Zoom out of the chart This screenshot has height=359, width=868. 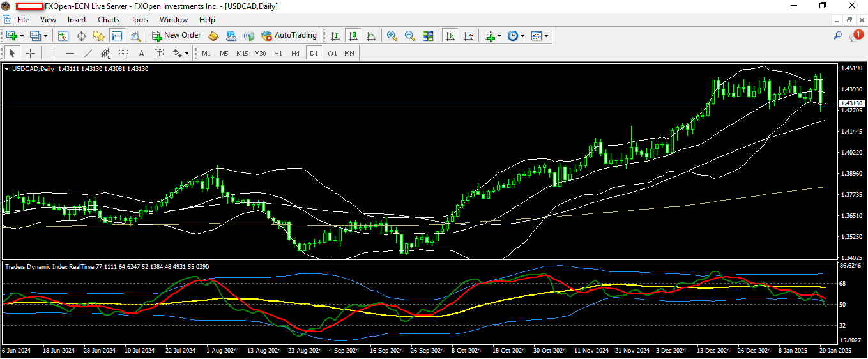(x=410, y=36)
